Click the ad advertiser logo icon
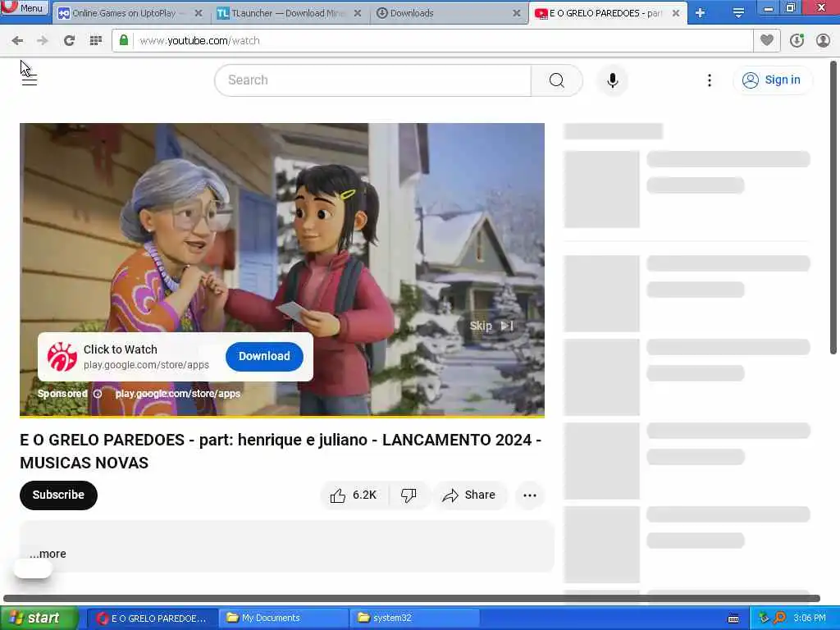 tap(62, 357)
